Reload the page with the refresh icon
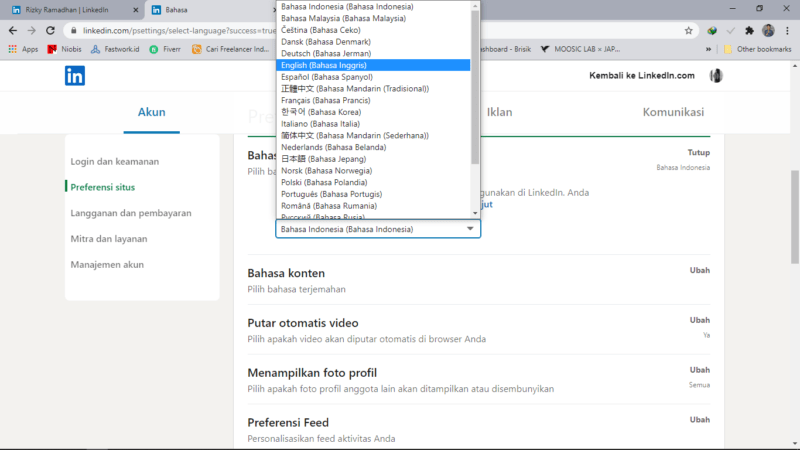This screenshot has width=800, height=450. click(x=50, y=31)
